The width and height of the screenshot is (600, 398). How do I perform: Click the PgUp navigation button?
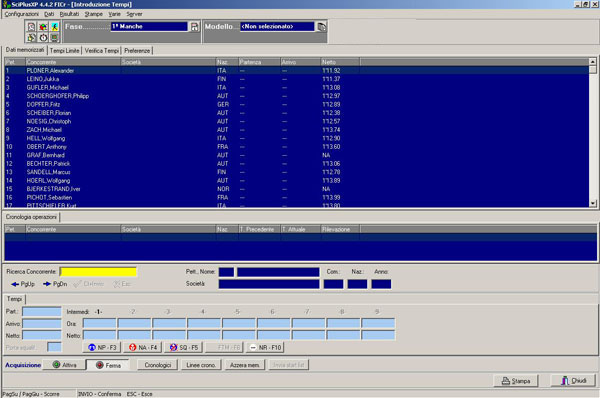(23, 284)
